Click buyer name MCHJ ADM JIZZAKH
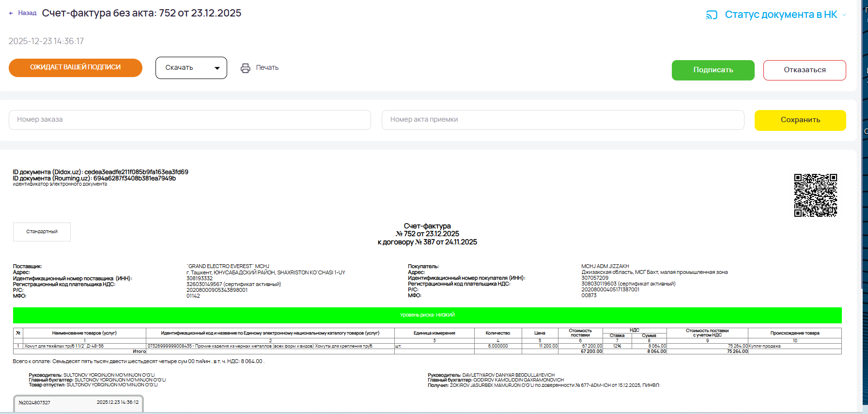Screen dimensions: 868x414 click(605, 266)
